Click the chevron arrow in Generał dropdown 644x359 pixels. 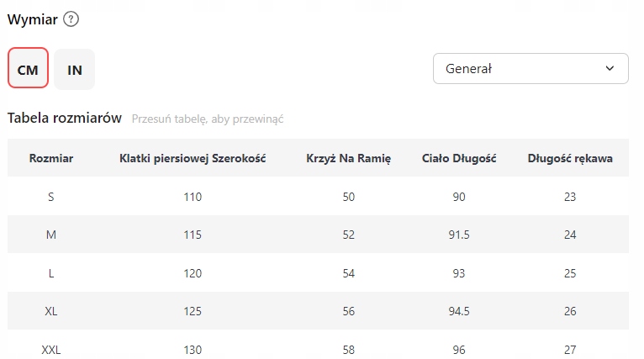610,69
